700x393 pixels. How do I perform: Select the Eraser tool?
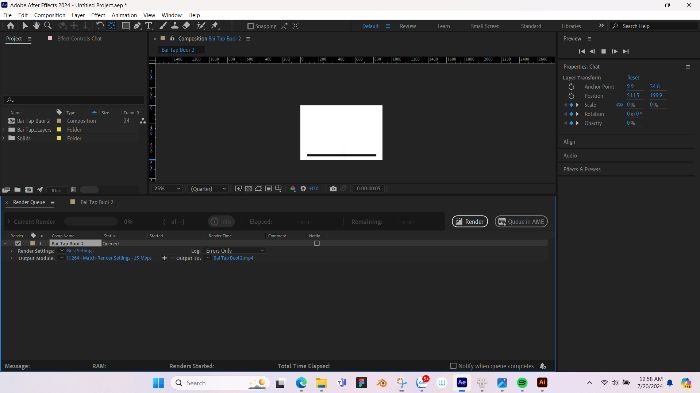[187, 26]
